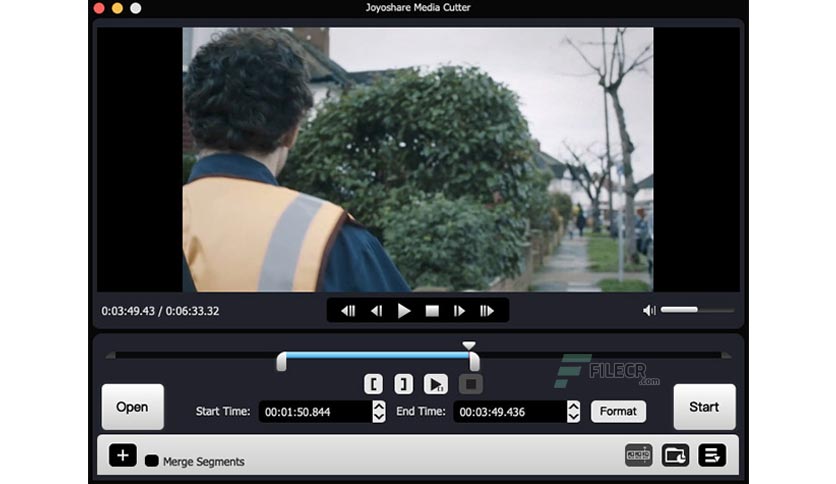Add a new segment with plus icon
The height and width of the screenshot is (484, 836).
[123, 455]
